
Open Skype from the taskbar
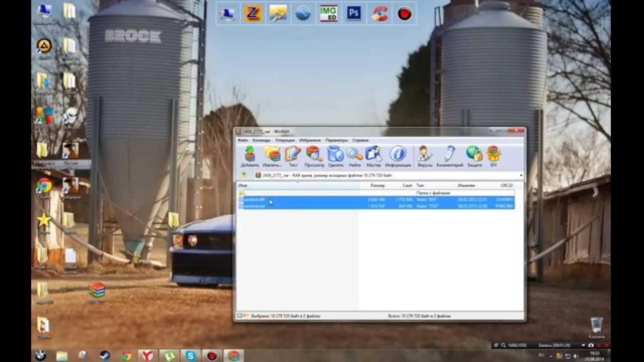(x=191, y=355)
